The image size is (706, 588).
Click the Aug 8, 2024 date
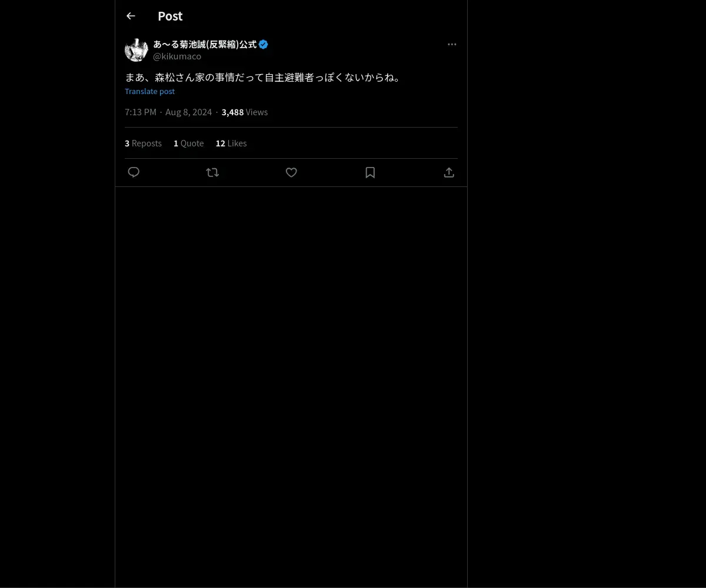tap(188, 112)
